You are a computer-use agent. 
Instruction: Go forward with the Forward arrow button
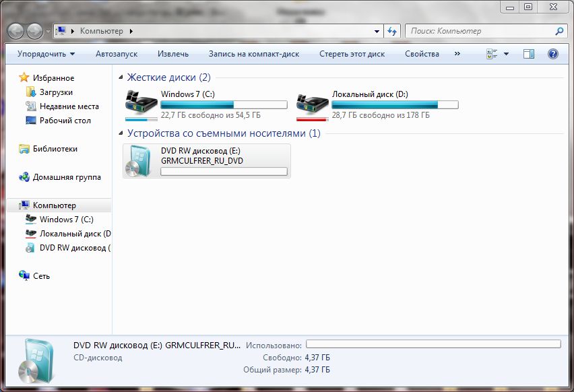coord(35,32)
